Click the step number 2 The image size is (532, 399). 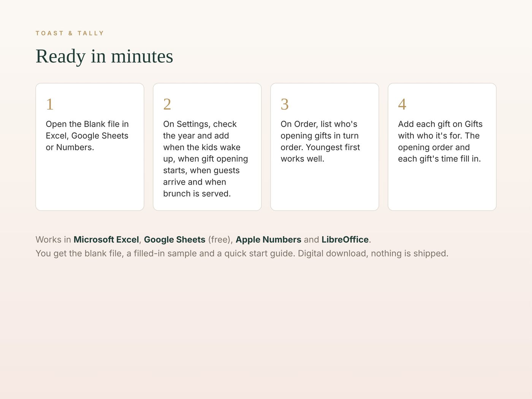pyautogui.click(x=167, y=104)
